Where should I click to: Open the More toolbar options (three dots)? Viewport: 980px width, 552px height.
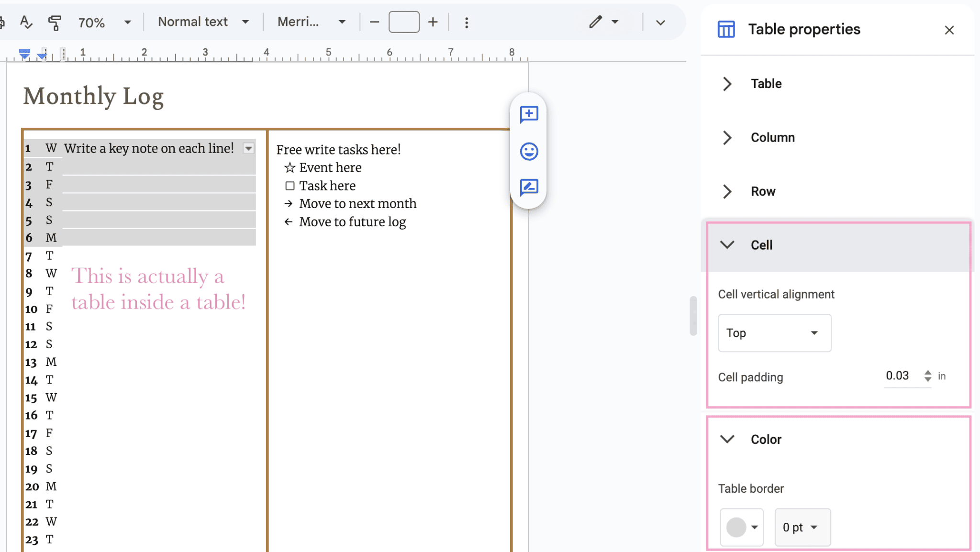[x=466, y=22]
